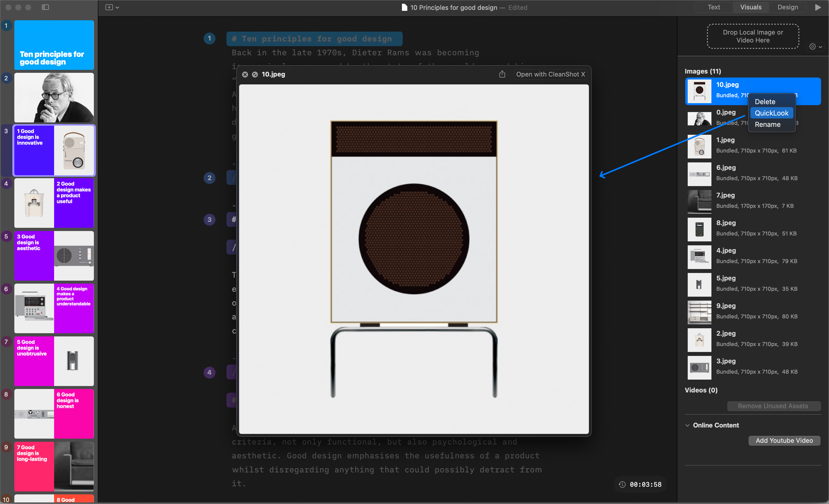Open slide 7 Good design is unobtrusive
This screenshot has width=829, height=504.
pyautogui.click(x=54, y=361)
